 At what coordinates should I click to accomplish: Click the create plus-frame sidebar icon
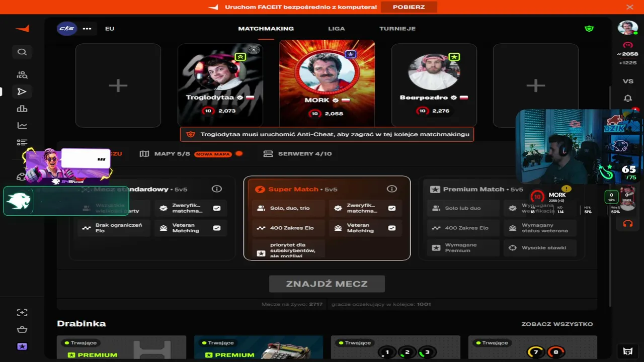[x=22, y=312]
